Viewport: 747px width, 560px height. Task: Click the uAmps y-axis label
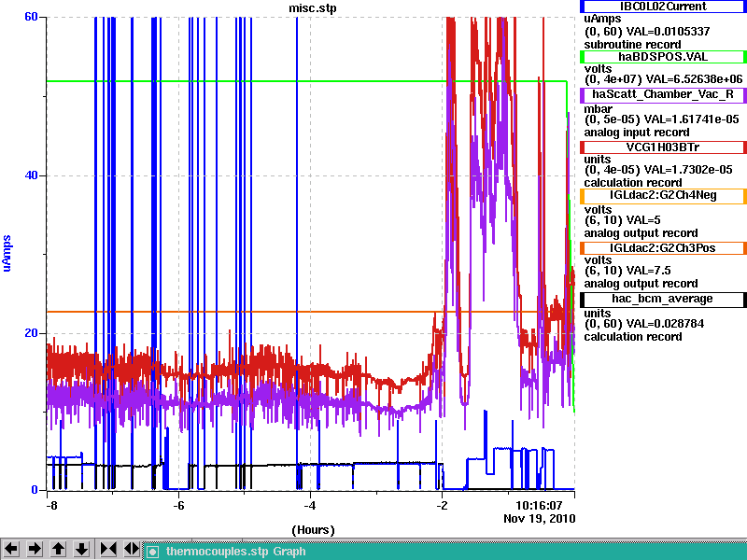[7, 253]
